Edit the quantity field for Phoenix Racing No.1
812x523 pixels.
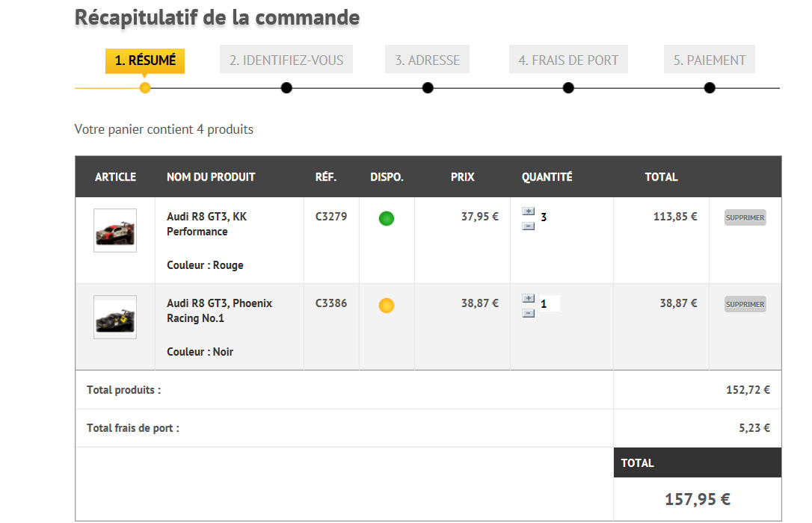[x=548, y=304]
